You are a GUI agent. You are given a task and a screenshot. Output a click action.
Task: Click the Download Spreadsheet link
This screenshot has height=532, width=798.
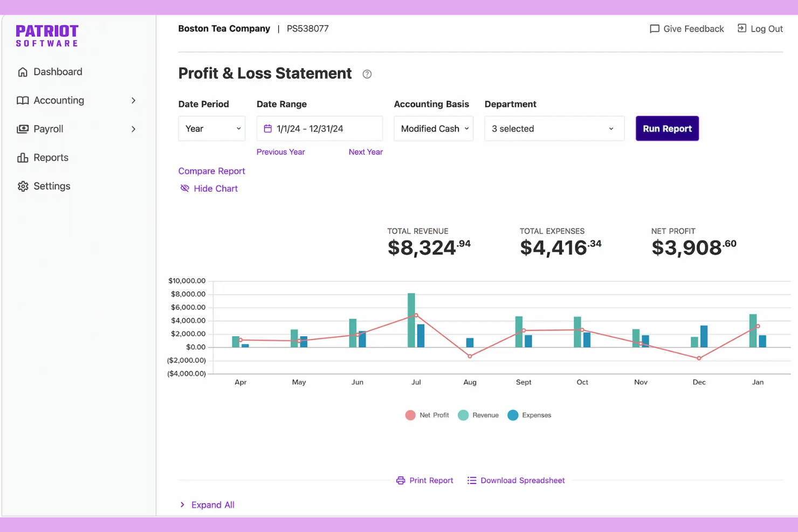point(522,480)
